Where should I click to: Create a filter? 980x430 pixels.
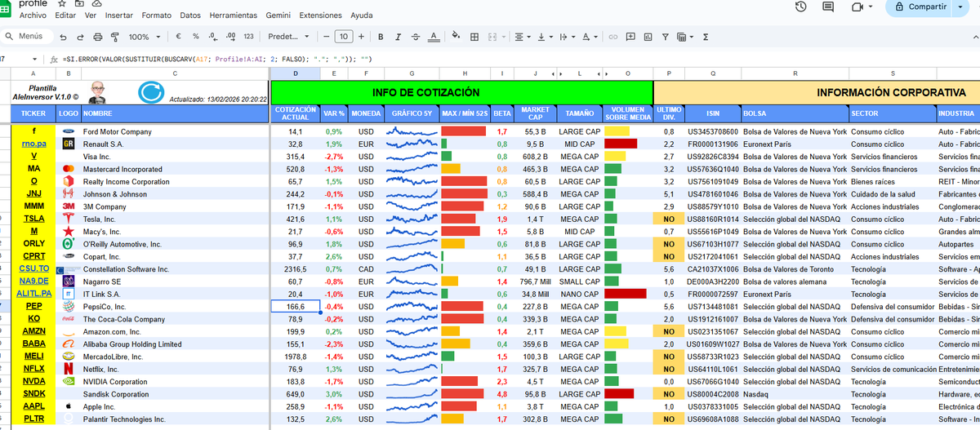pos(666,37)
